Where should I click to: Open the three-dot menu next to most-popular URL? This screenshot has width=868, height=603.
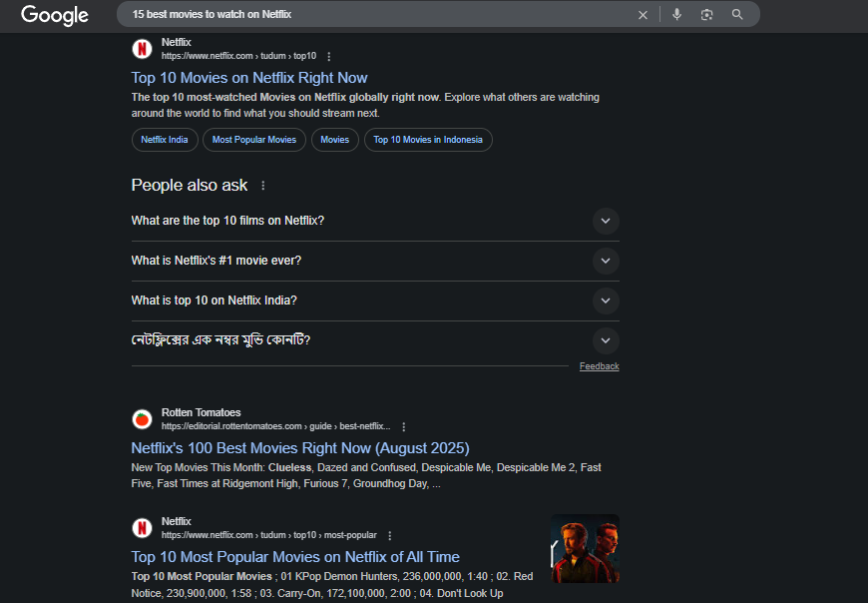(390, 535)
